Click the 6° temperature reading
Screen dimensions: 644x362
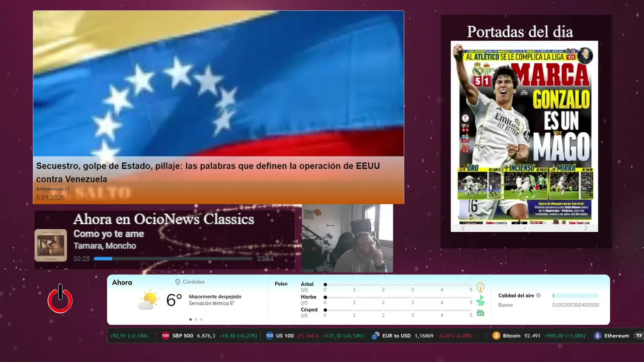point(174,300)
